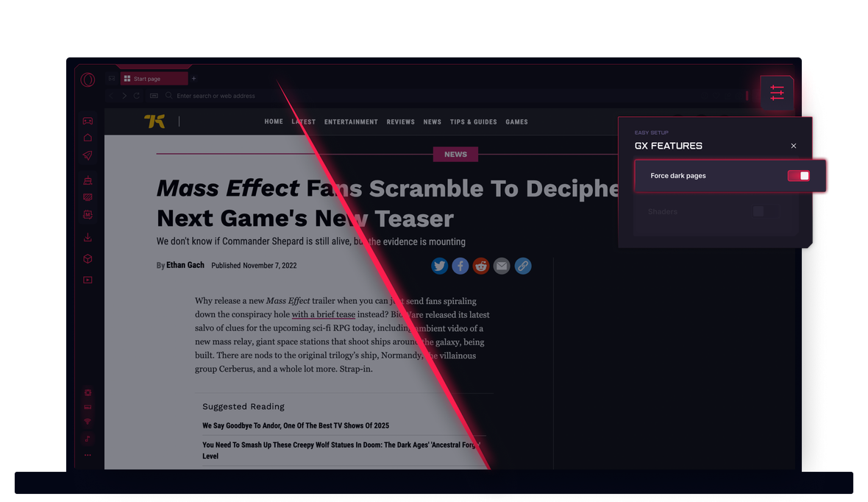Reload the page
The height and width of the screenshot is (502, 868).
136,96
